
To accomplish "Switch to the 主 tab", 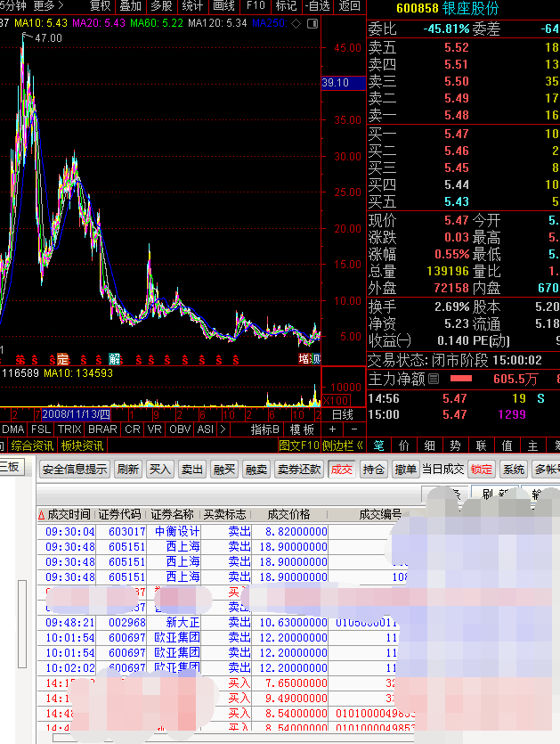I will (x=532, y=446).
